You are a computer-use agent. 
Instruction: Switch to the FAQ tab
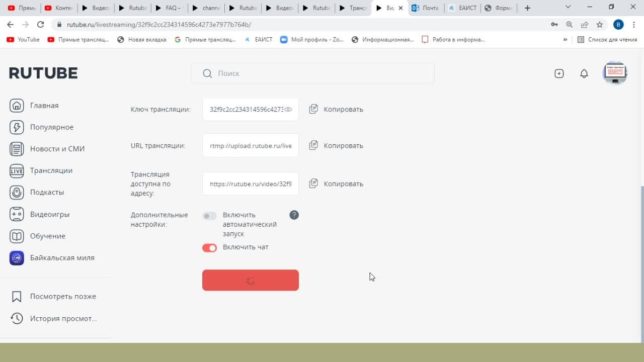(x=168, y=8)
